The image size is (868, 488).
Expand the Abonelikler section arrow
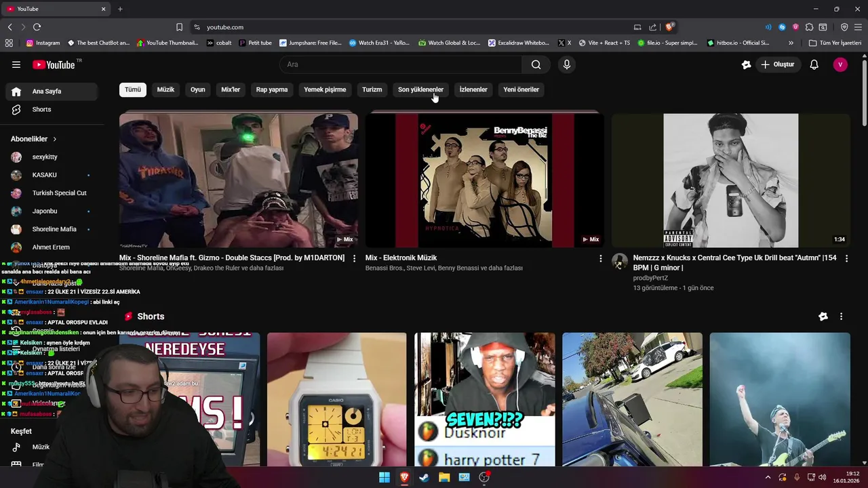pos(54,139)
